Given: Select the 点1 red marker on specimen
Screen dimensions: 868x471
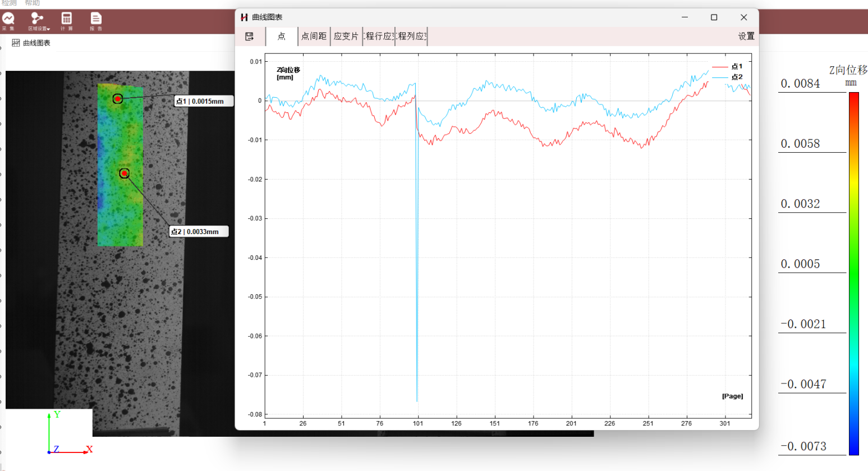Looking at the screenshot, I should 118,99.
